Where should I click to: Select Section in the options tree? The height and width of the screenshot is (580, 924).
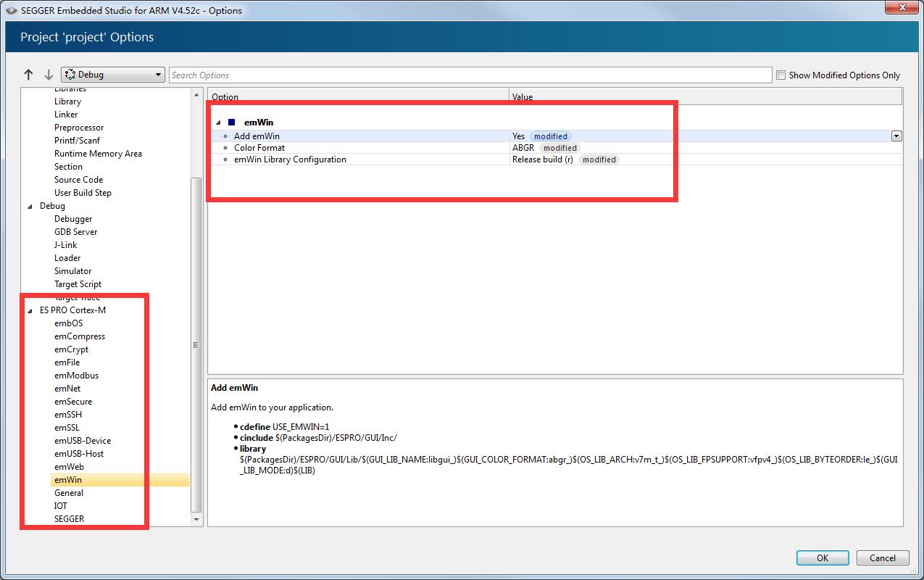pos(68,167)
